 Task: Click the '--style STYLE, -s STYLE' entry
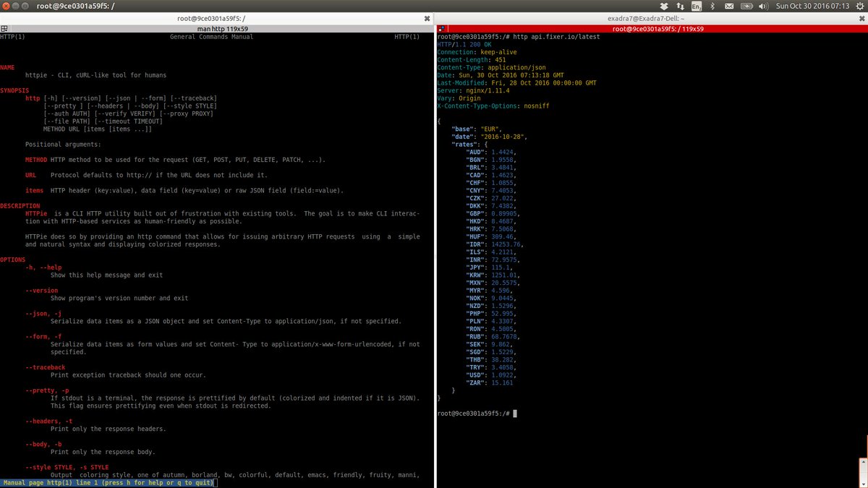pyautogui.click(x=67, y=467)
